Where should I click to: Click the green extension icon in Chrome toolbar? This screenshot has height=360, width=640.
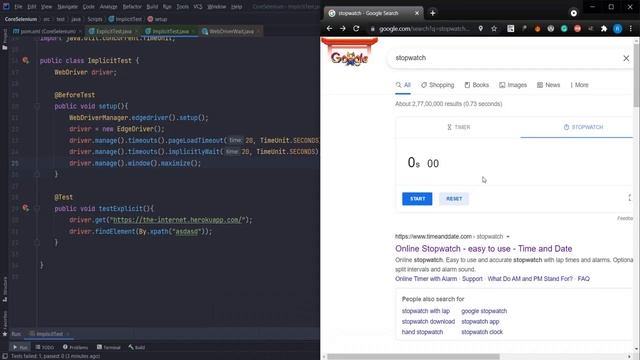point(564,29)
